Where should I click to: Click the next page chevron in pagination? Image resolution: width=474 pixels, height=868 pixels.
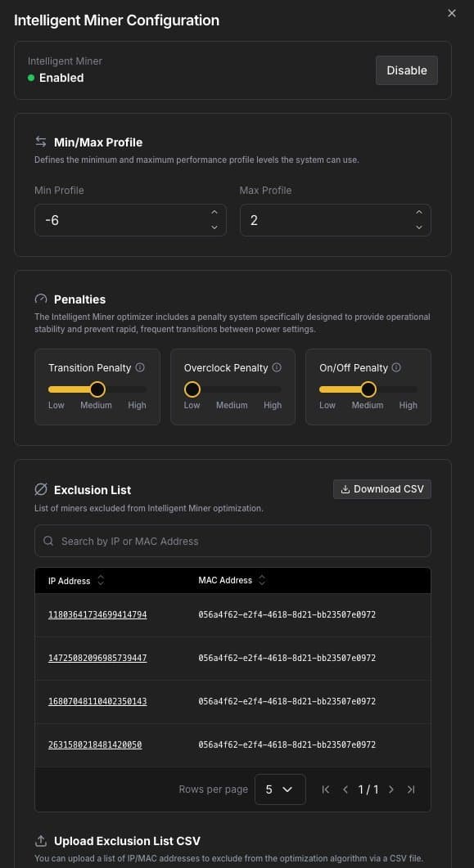(391, 789)
